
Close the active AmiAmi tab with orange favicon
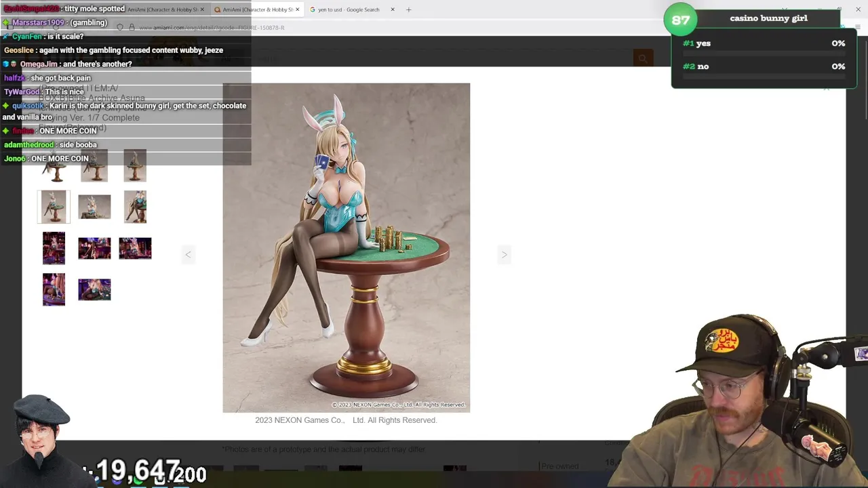point(297,9)
